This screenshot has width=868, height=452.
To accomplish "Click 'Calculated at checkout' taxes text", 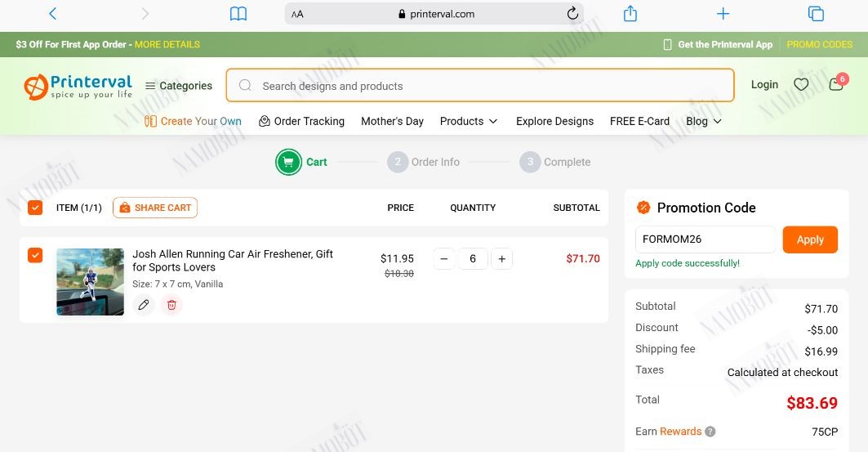I will pyautogui.click(x=782, y=372).
